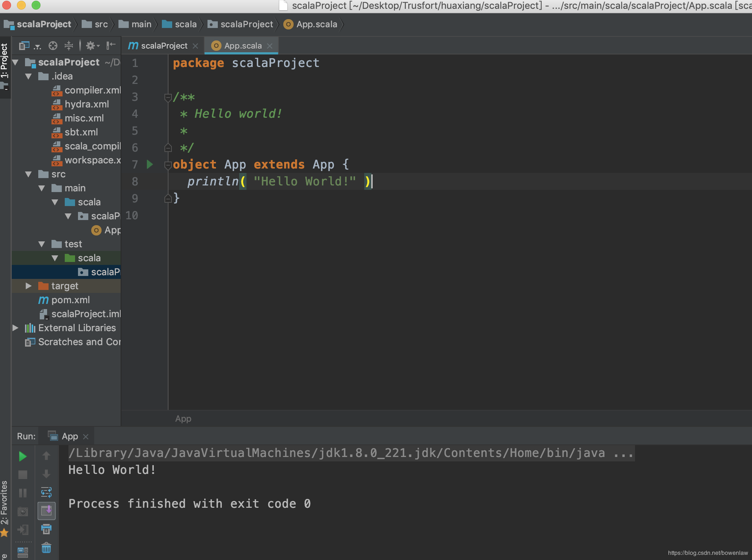Click the Stop process square button
The image size is (752, 560).
(23, 475)
